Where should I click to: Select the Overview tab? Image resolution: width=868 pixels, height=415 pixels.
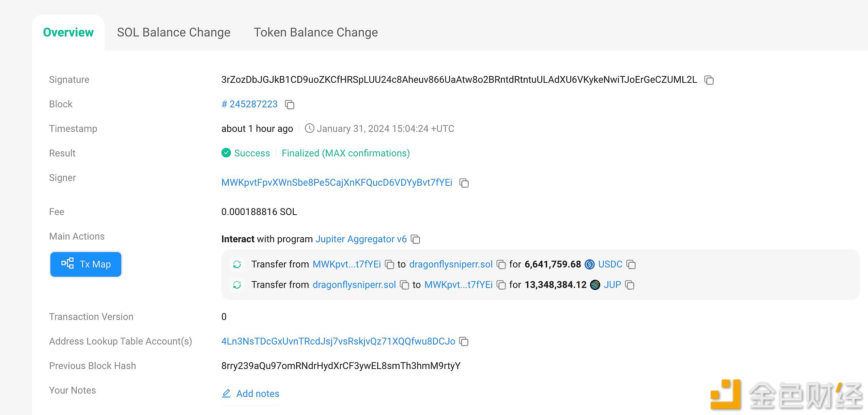(x=68, y=32)
